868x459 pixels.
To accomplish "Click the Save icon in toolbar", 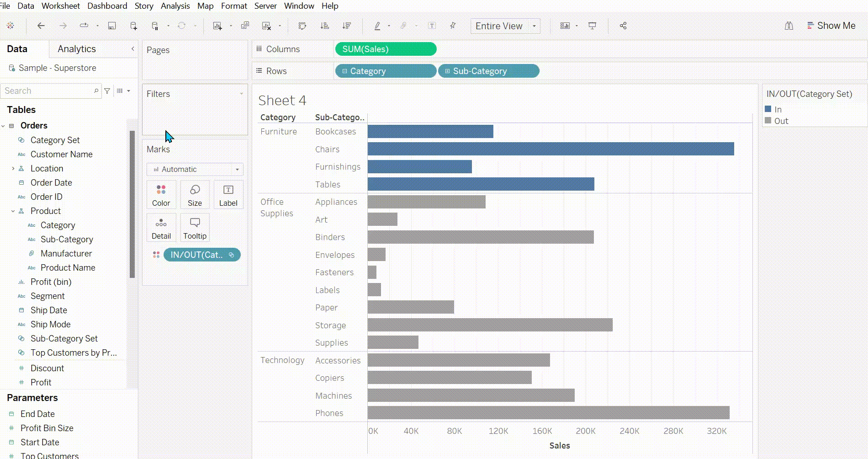I will pyautogui.click(x=112, y=26).
